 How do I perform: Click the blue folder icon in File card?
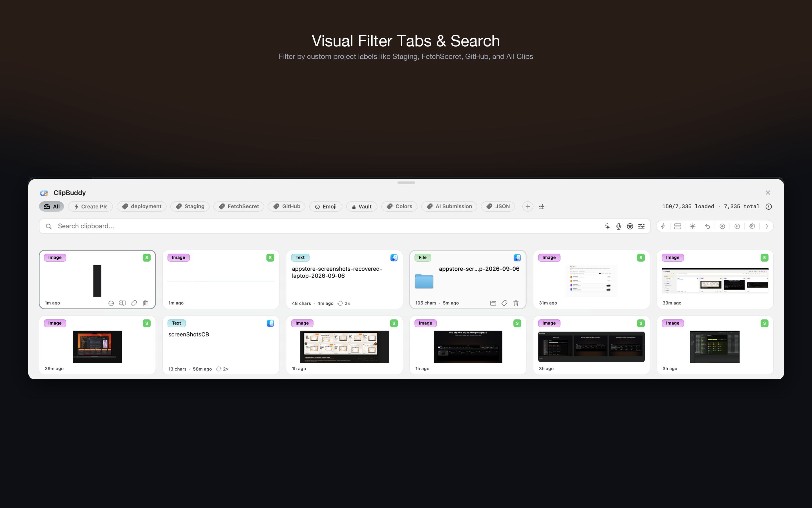coord(424,281)
